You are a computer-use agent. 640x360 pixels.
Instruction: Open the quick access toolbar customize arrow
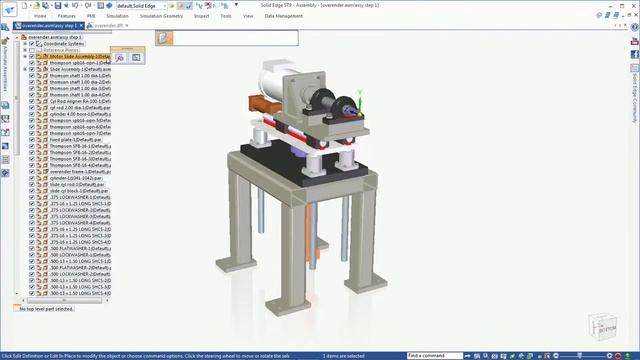(x=236, y=5)
